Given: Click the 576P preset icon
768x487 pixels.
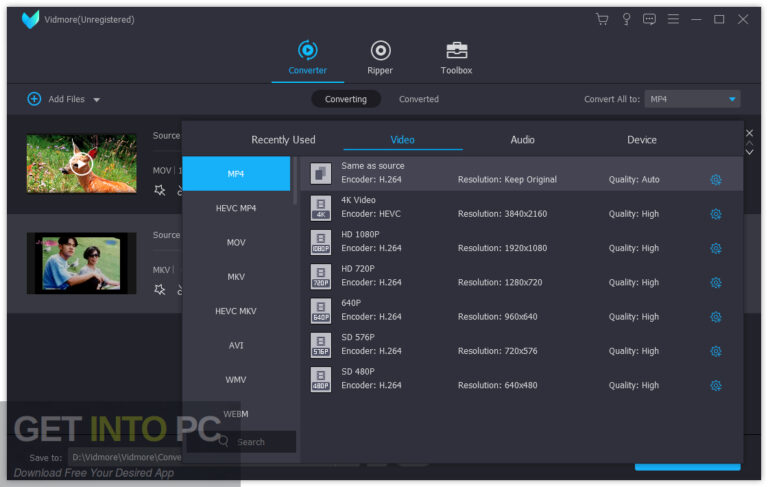Looking at the screenshot, I should pyautogui.click(x=321, y=345).
